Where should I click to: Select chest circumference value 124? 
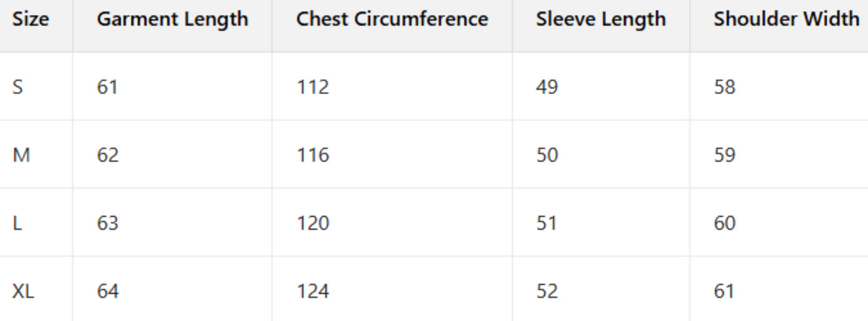tap(313, 291)
